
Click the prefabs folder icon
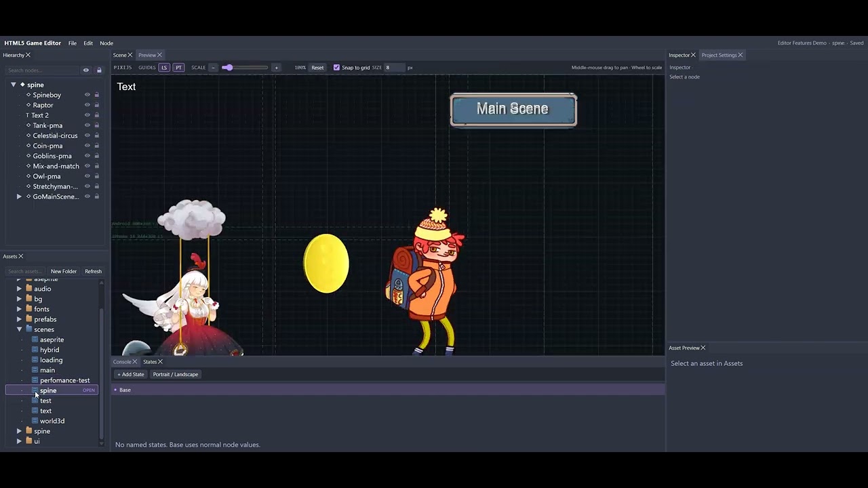[x=29, y=319]
